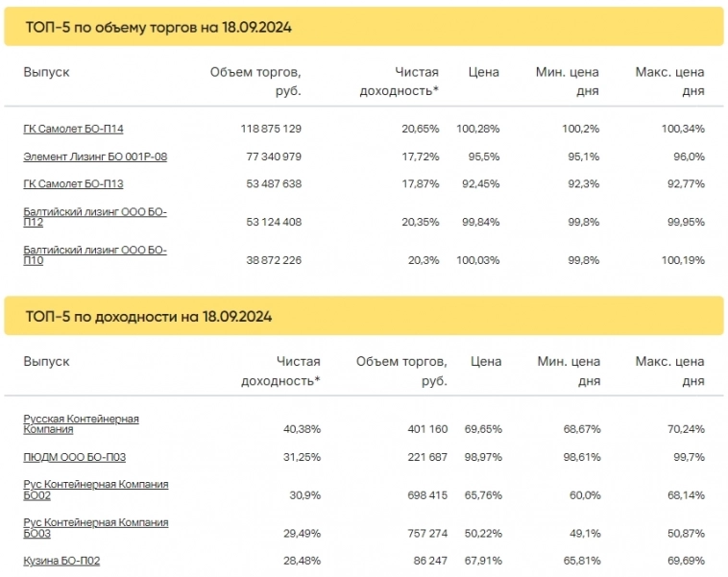
Task: Click the Выпуск column header in first table
Action: pyautogui.click(x=46, y=72)
